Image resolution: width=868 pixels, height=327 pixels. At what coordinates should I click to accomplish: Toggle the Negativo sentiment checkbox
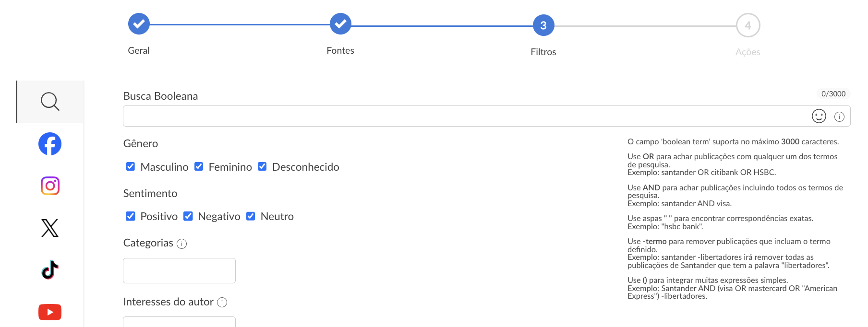(x=188, y=216)
